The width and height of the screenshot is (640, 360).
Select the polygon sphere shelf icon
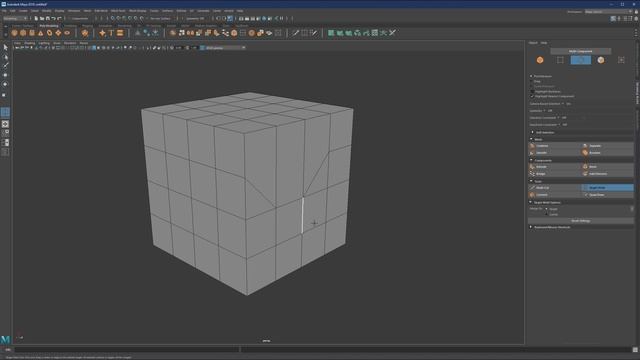coord(14,33)
